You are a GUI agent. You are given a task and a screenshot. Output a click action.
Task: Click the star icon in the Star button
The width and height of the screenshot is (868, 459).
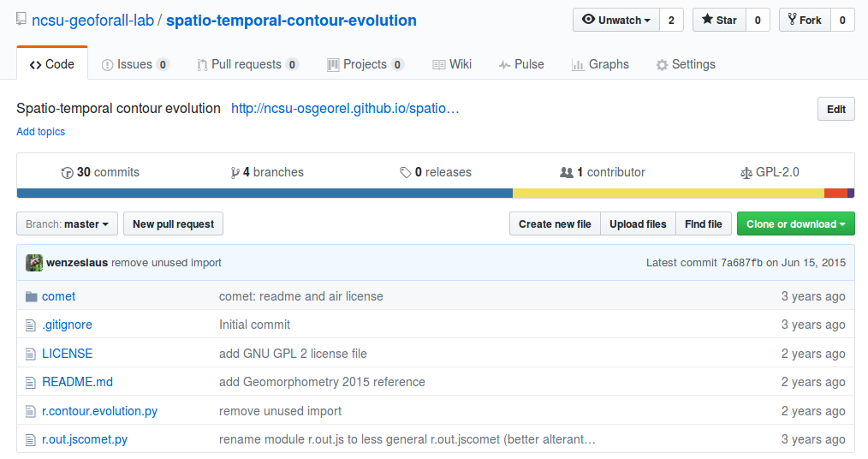click(x=707, y=20)
